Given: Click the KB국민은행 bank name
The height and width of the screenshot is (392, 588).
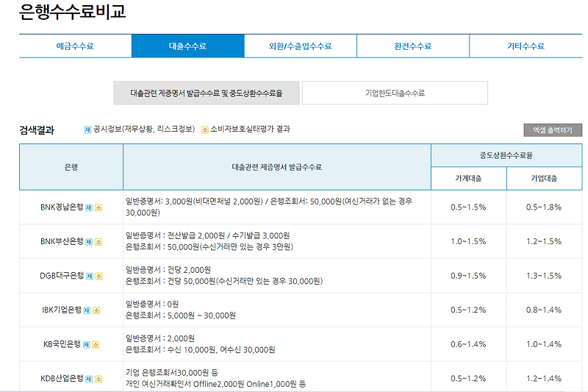Looking at the screenshot, I should (x=62, y=344).
